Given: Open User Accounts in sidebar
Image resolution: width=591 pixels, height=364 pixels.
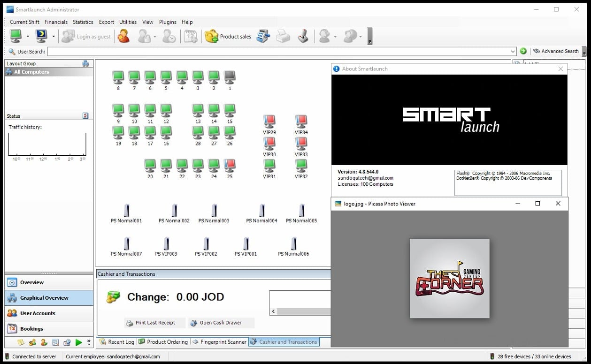Looking at the screenshot, I should point(49,313).
